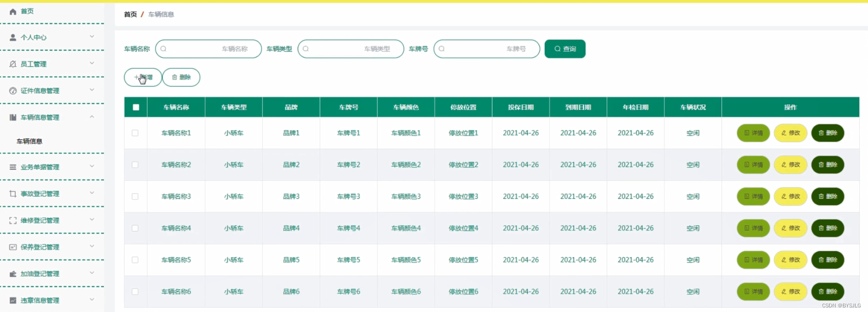Click the cell 车牌号3
The width and height of the screenshot is (868, 312).
click(349, 196)
